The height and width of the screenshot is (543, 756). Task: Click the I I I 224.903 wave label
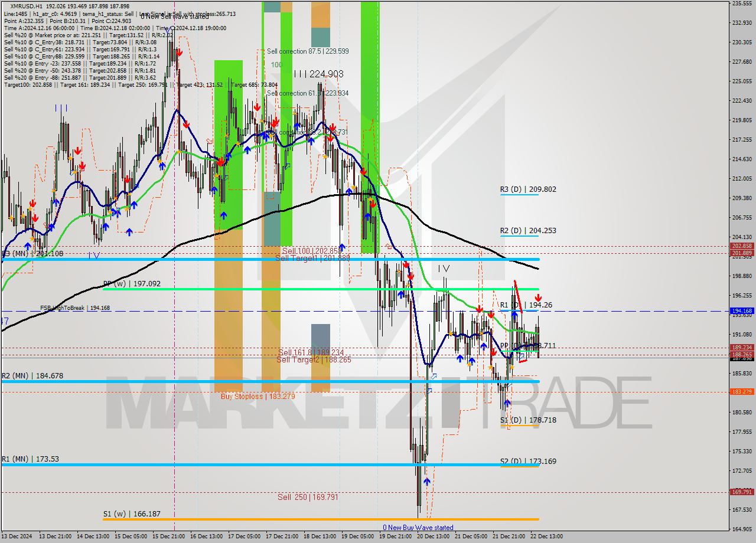(x=318, y=74)
